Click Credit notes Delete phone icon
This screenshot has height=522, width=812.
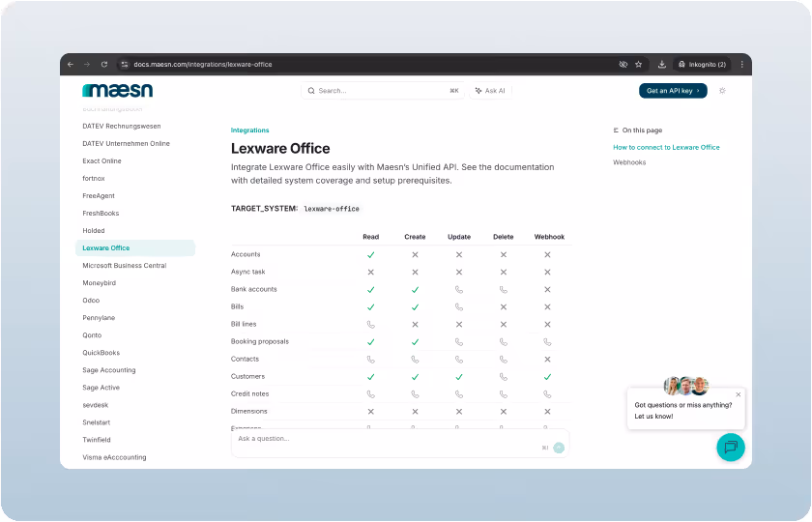tap(504, 394)
